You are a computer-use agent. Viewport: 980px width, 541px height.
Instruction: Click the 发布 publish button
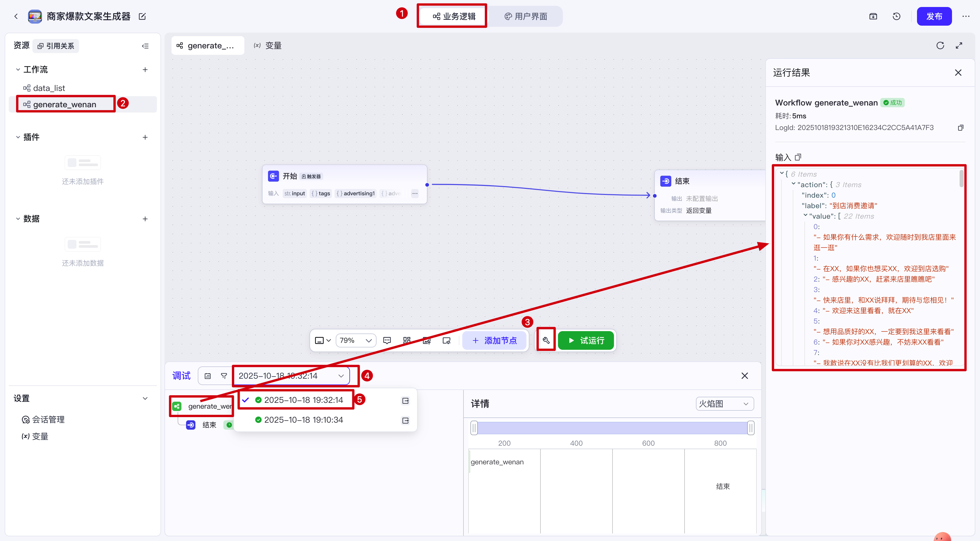pos(934,16)
